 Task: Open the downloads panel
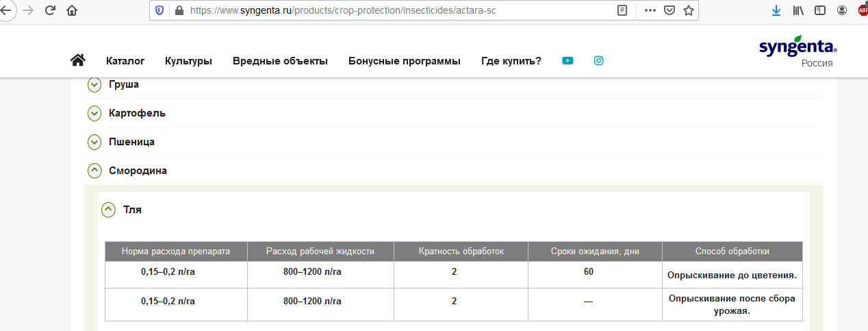pyautogui.click(x=776, y=10)
